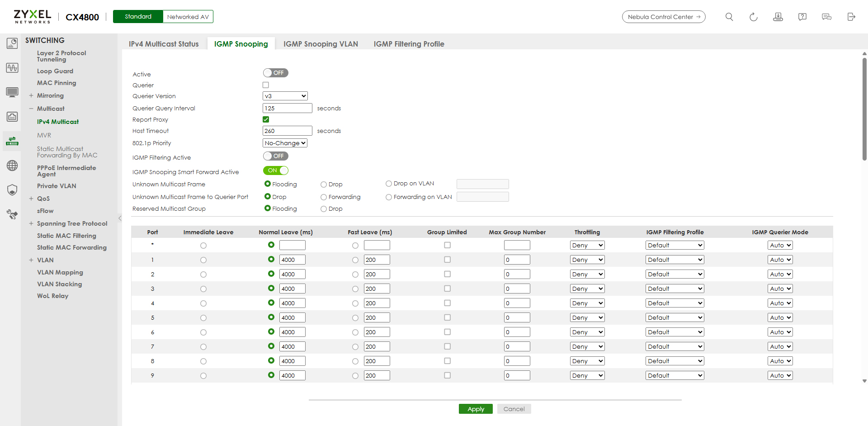
Task: Click the logout icon
Action: [851, 17]
